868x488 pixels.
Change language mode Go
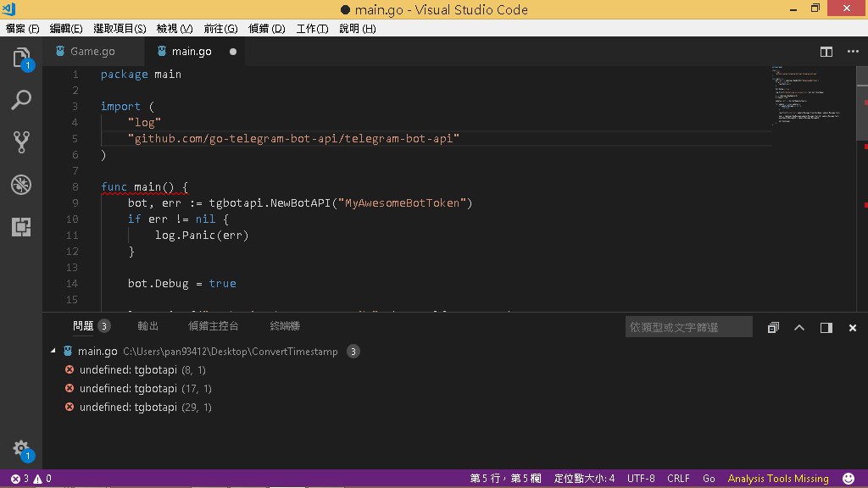(709, 479)
